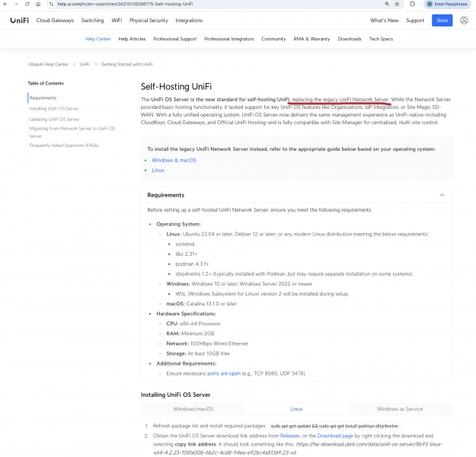Select the Help Articles tab

pos(132,39)
